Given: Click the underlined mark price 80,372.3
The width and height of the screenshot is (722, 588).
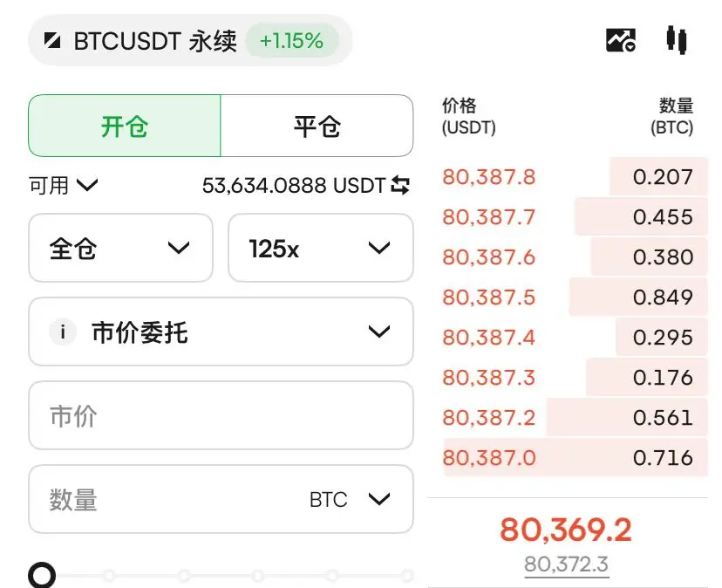Looking at the screenshot, I should [567, 564].
